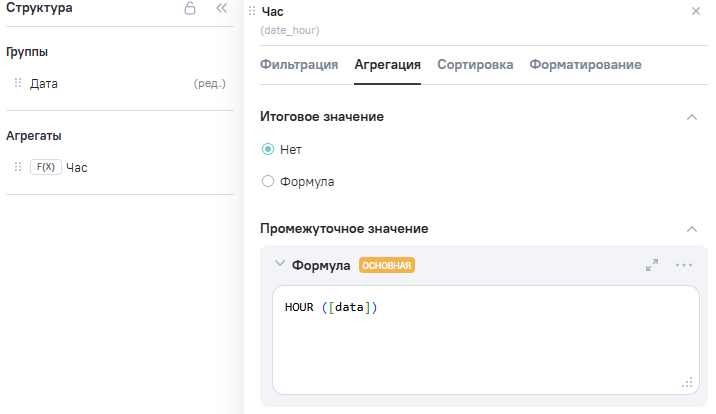Click drag handle next to Дата group
The height and width of the screenshot is (414, 716).
[x=18, y=84]
